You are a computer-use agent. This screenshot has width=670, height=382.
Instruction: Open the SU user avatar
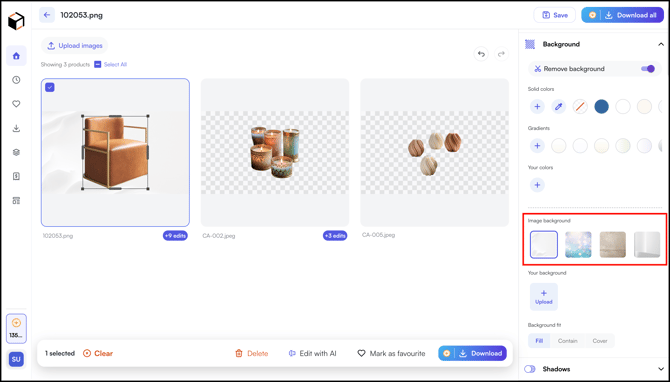(16, 359)
